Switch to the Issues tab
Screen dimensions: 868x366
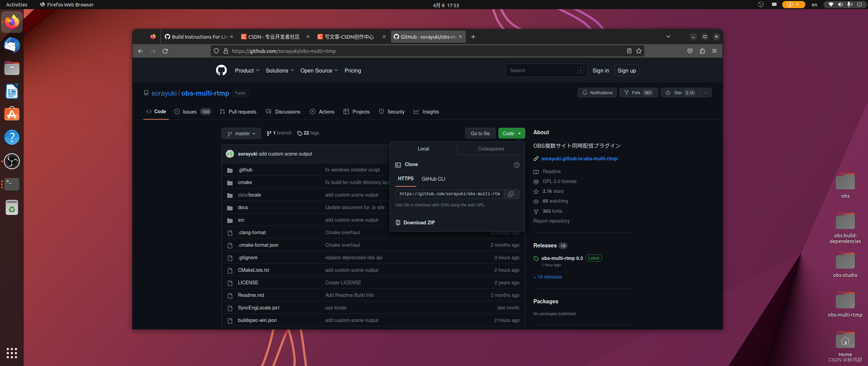pos(193,112)
